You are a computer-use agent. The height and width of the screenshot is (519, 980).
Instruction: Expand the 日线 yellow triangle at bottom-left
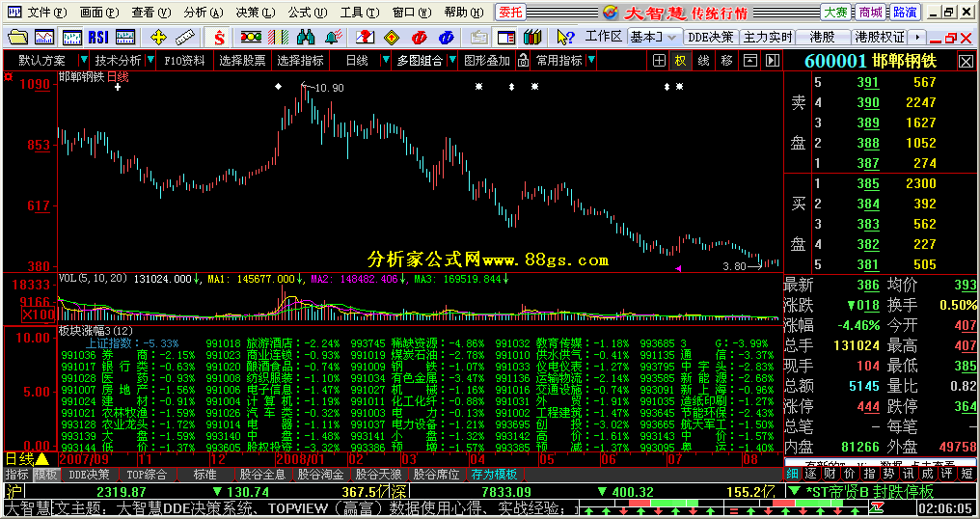point(41,459)
